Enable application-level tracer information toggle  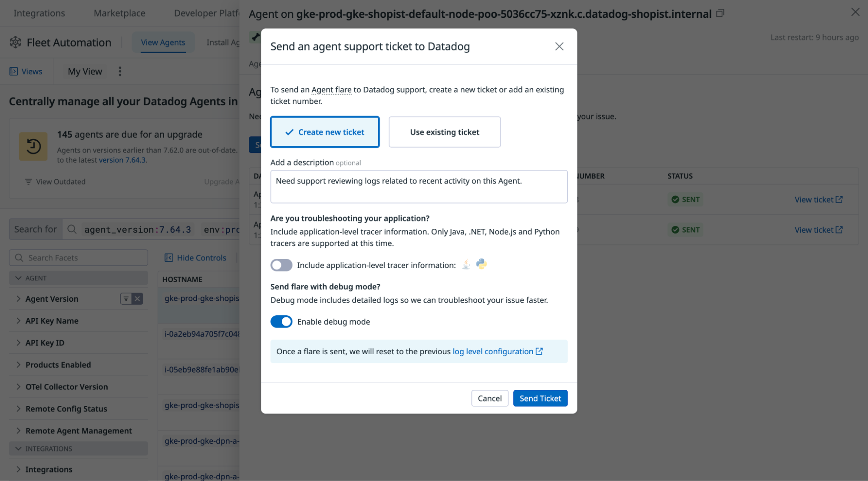(281, 265)
